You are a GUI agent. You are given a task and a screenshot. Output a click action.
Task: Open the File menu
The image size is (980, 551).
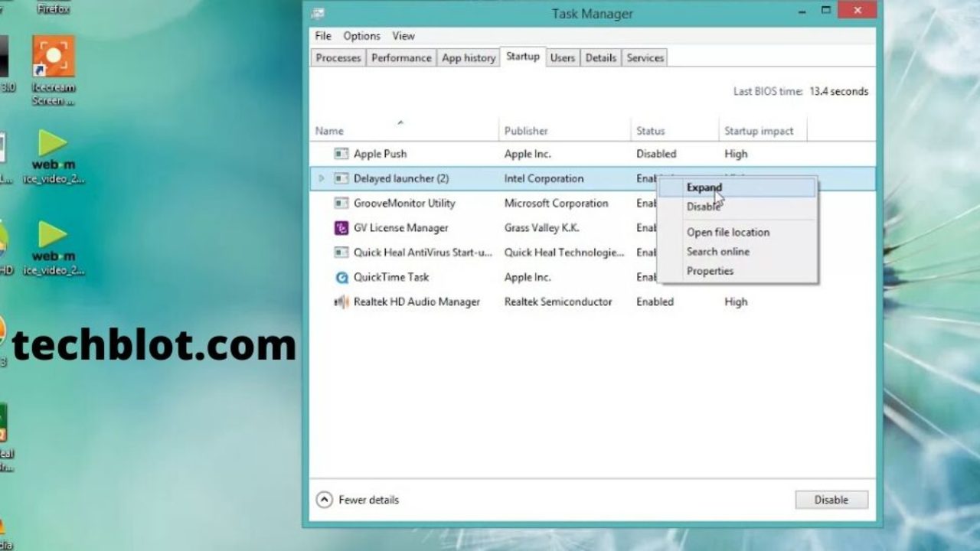click(x=323, y=36)
